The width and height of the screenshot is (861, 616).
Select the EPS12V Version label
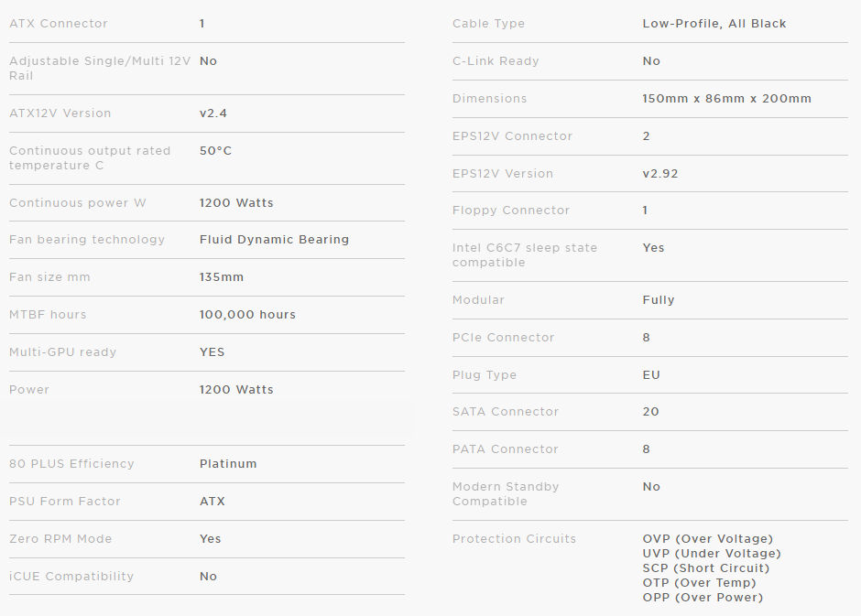pos(503,174)
